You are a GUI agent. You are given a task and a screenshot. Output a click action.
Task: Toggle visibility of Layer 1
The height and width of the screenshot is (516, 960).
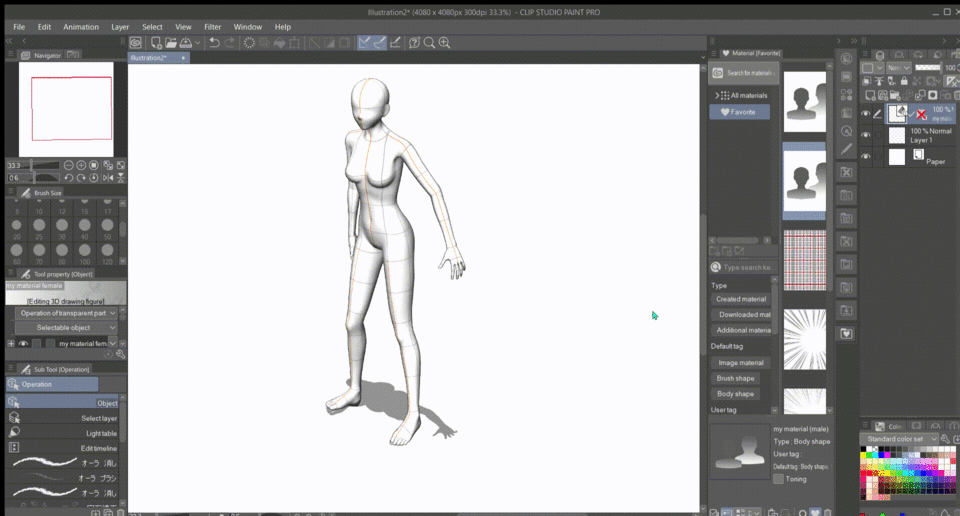pyautogui.click(x=866, y=135)
